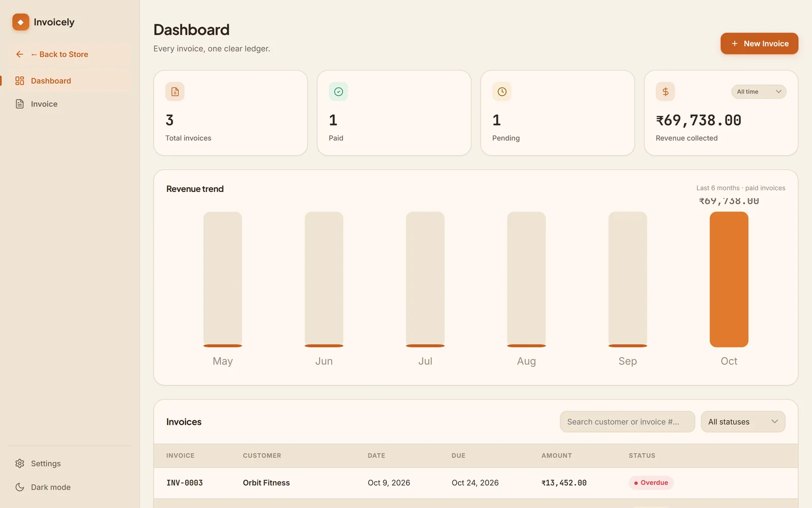Image resolution: width=812 pixels, height=508 pixels.
Task: Click the Jun month label in the chart
Action: pos(324,361)
